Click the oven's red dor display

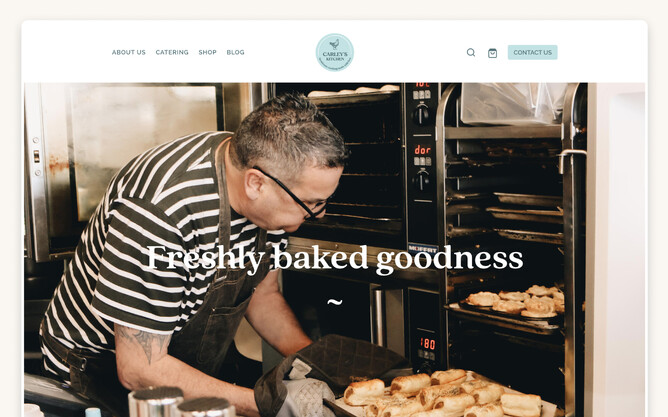tap(422, 150)
